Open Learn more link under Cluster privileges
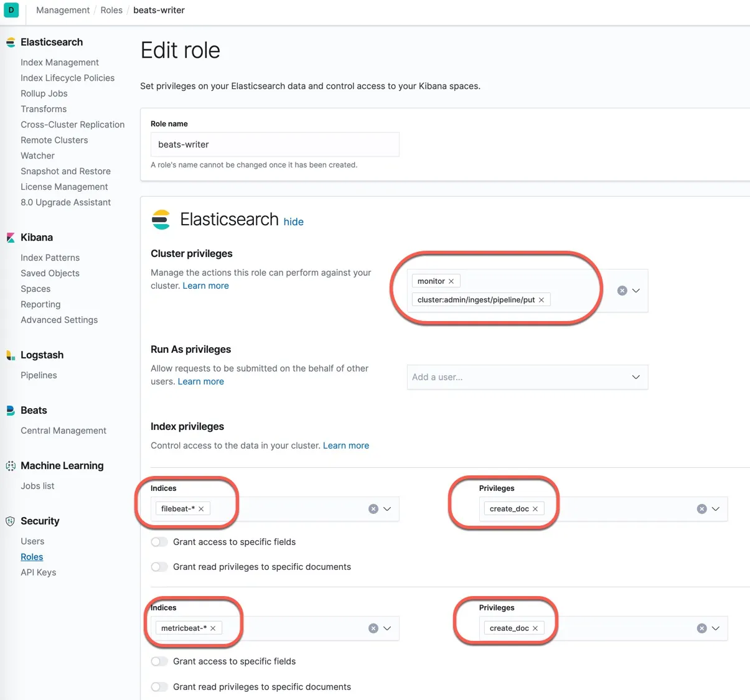 point(205,286)
